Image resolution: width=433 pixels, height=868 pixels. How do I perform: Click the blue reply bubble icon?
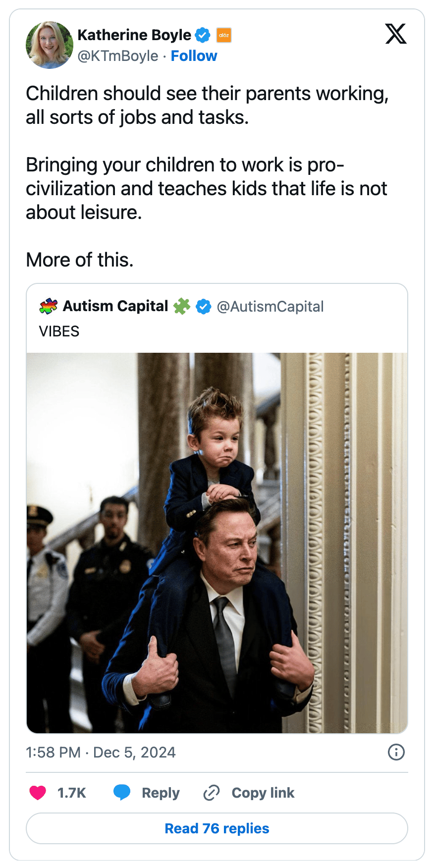point(122,793)
